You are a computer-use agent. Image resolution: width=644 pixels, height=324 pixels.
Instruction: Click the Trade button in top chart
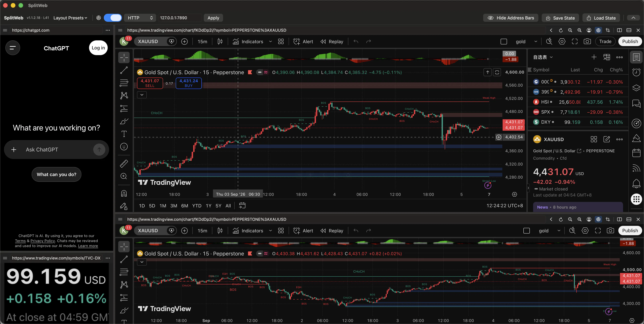click(605, 42)
